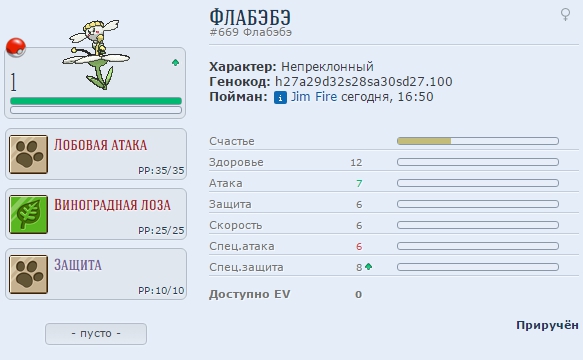Click the red Спец.атака value '6'
The width and height of the screenshot is (583, 360).
[359, 247]
